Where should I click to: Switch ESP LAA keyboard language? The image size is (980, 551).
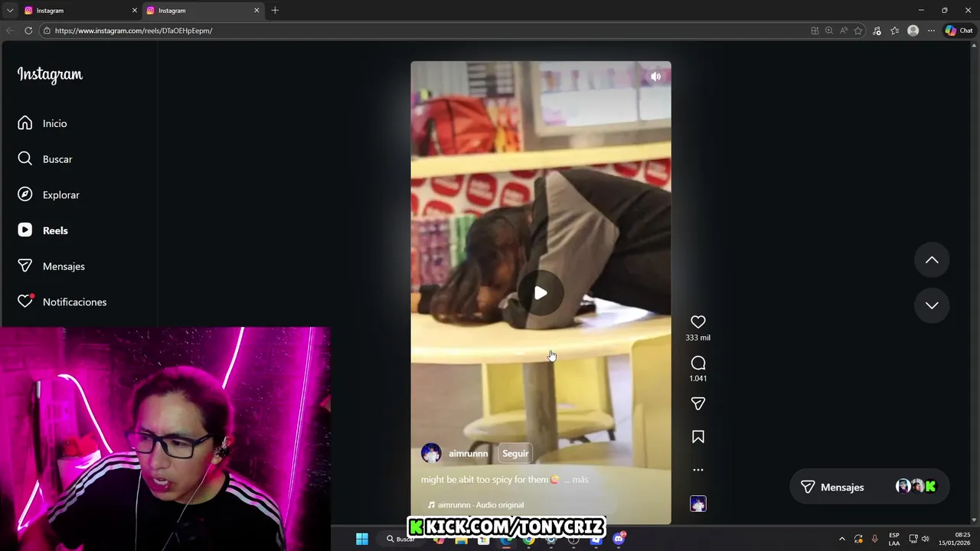[x=894, y=539]
